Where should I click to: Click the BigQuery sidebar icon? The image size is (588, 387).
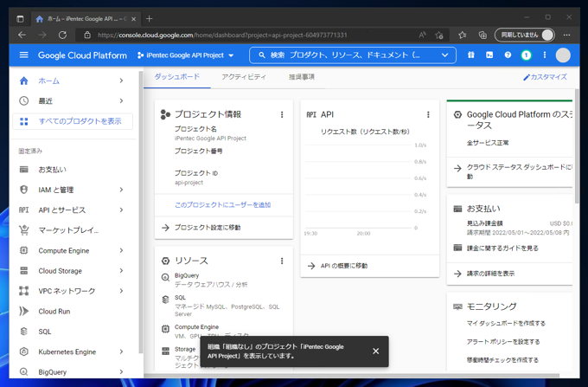pyautogui.click(x=23, y=372)
